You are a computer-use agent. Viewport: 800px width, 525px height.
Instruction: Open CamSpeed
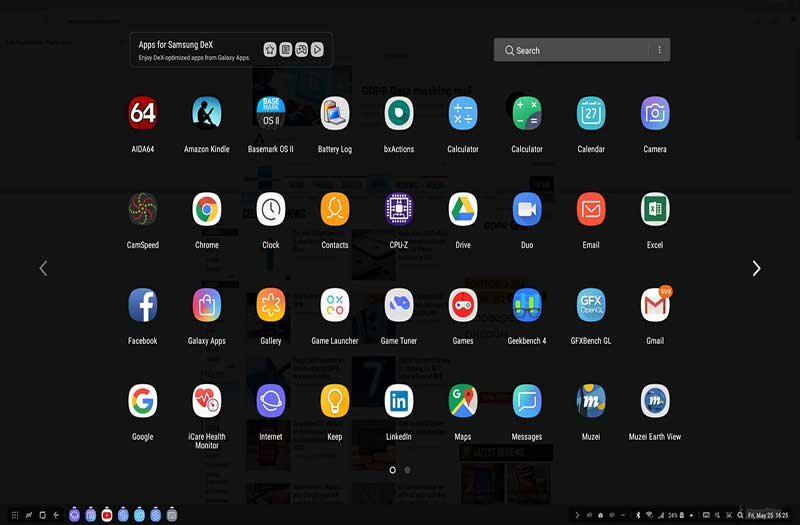142,209
